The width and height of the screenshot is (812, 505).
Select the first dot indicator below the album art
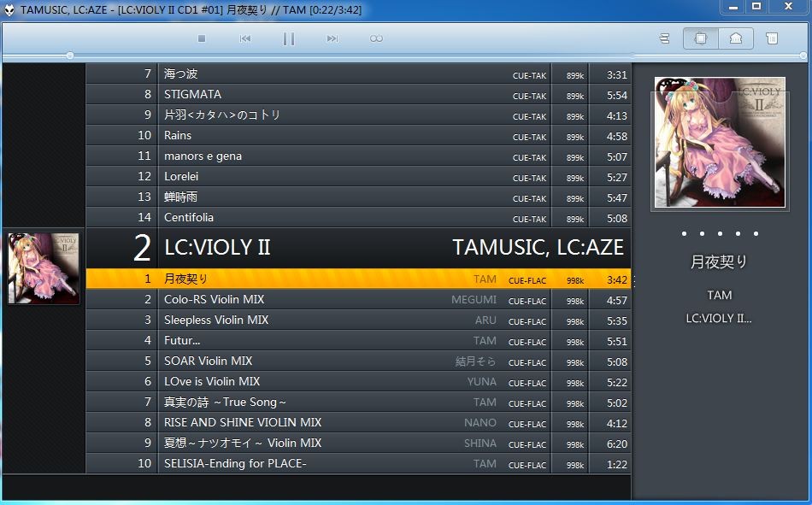(x=684, y=232)
